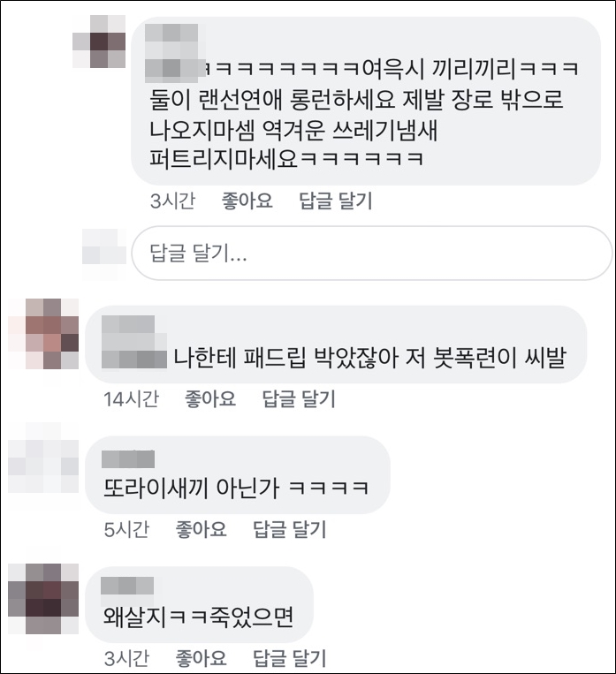Click the 답글 달기... reply input field
The width and height of the screenshot is (616, 674).
372,254
